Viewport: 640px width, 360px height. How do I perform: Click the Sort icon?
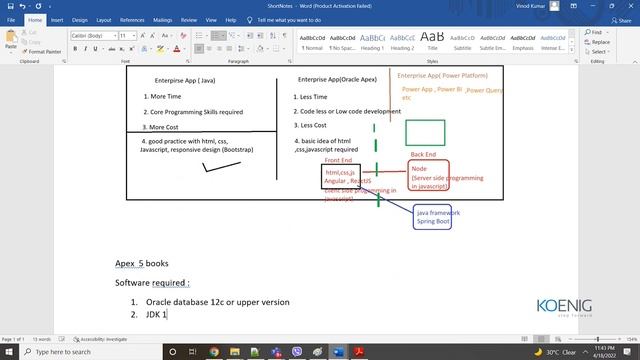(273, 36)
